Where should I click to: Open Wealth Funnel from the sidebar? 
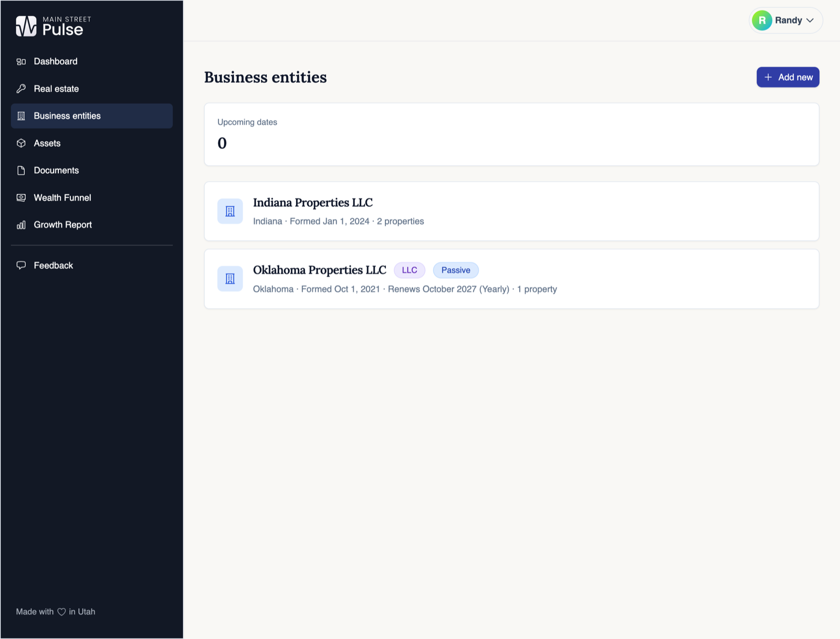point(92,198)
